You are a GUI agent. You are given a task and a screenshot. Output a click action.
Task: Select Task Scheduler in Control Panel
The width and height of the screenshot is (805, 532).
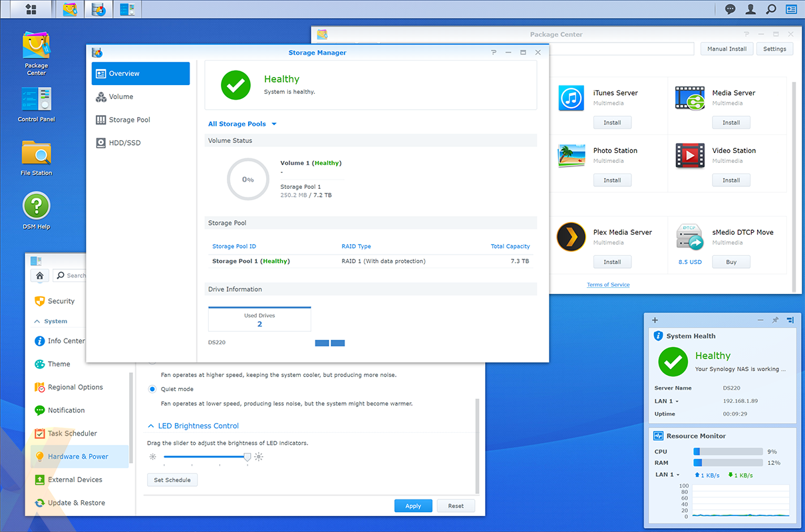click(x=80, y=433)
